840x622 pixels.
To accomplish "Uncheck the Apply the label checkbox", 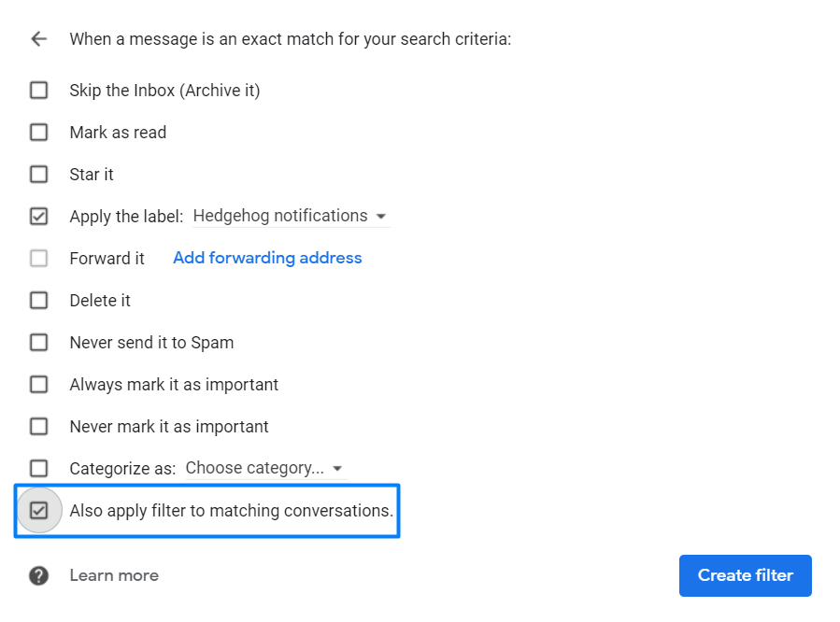I will coord(38,217).
